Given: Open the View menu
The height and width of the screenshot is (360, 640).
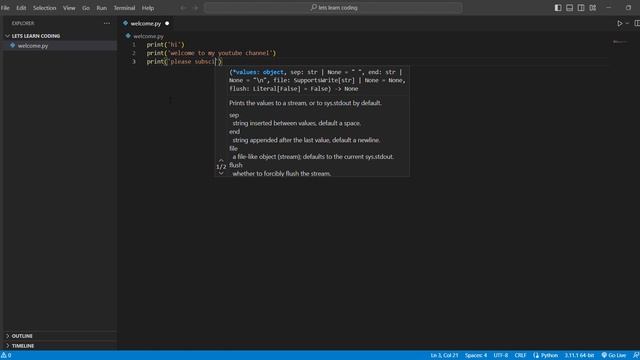Looking at the screenshot, I should (x=69, y=8).
